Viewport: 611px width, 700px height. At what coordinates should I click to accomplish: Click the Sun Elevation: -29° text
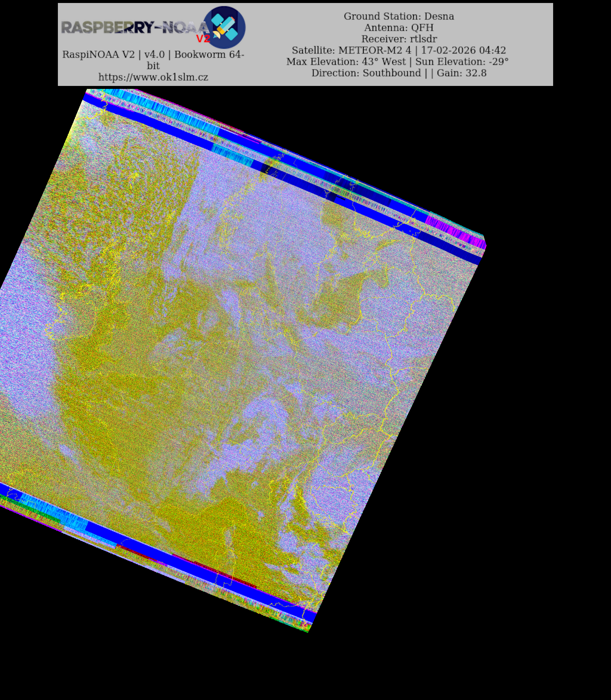click(x=462, y=62)
